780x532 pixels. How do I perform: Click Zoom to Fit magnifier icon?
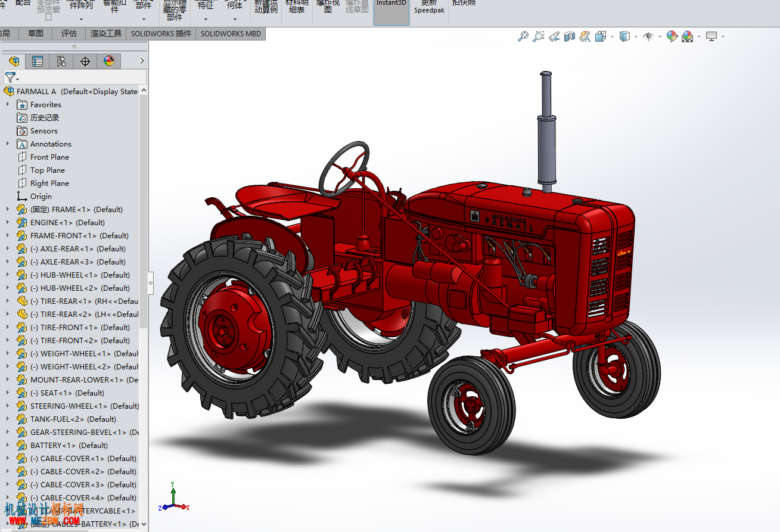[523, 36]
